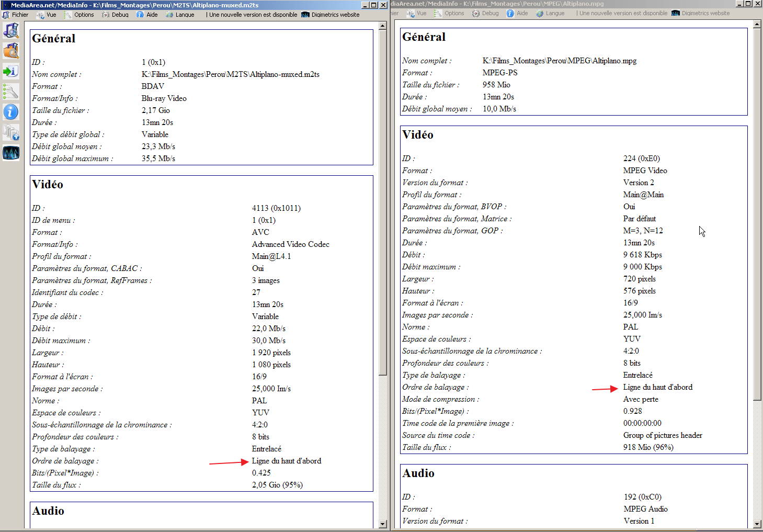Minimize the Altiplano.mpg window
763x532 pixels.
tap(739, 3)
